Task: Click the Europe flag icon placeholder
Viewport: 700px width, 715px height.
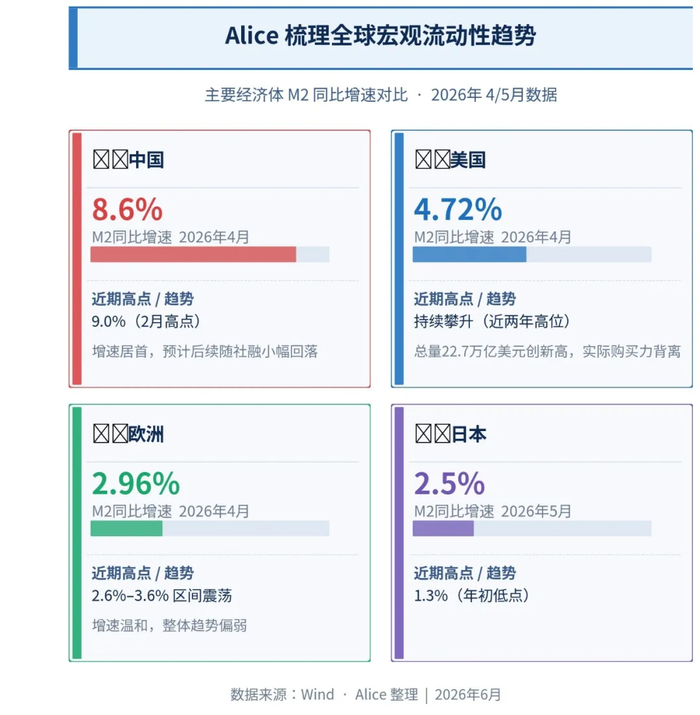Action: tap(110, 434)
